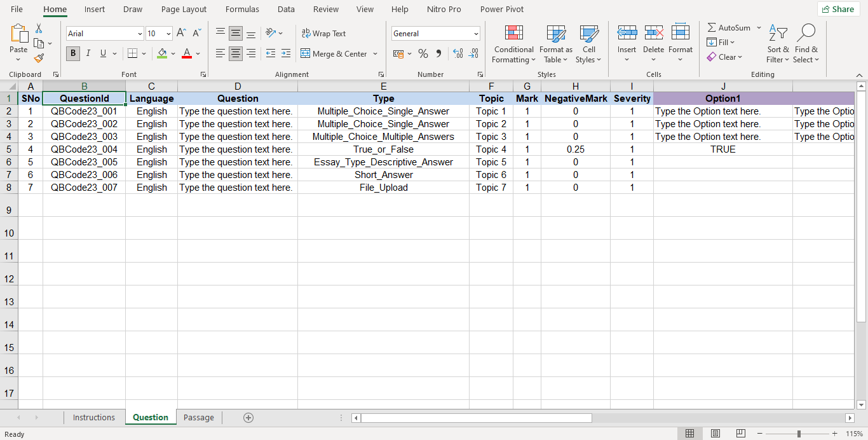Toggle Bold formatting
Image resolution: width=868 pixels, height=440 pixels.
pyautogui.click(x=73, y=53)
